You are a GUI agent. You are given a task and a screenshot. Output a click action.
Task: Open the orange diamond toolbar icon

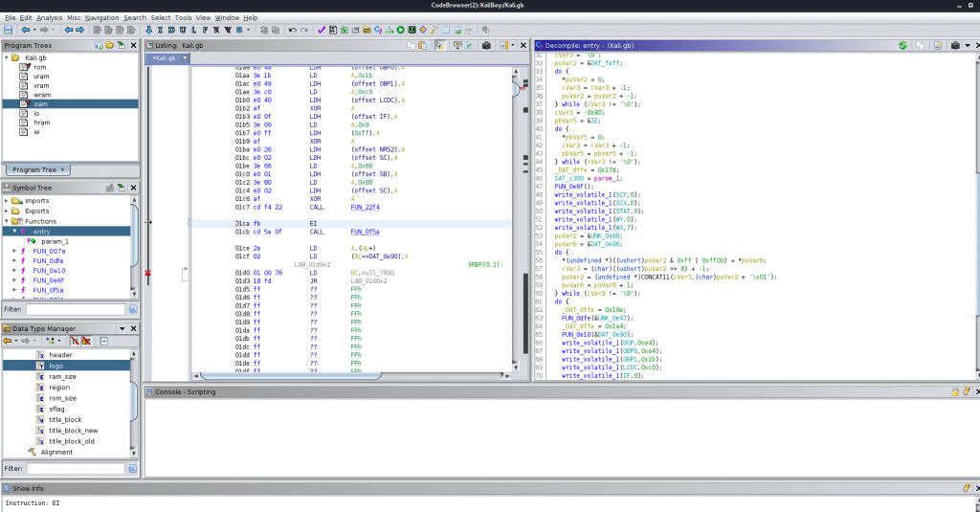coord(423,30)
